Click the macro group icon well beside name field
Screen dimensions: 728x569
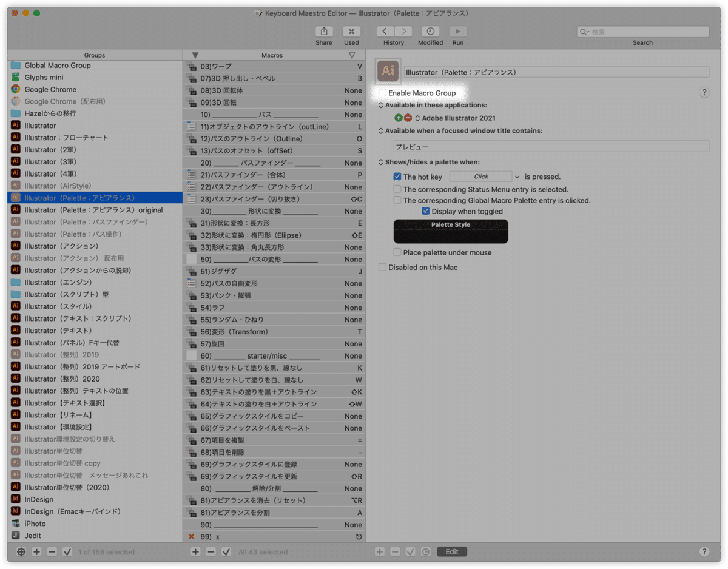tap(388, 72)
